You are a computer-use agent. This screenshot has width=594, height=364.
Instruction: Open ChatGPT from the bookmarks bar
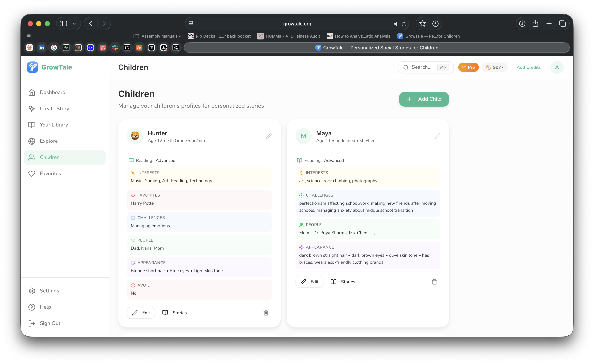point(90,47)
